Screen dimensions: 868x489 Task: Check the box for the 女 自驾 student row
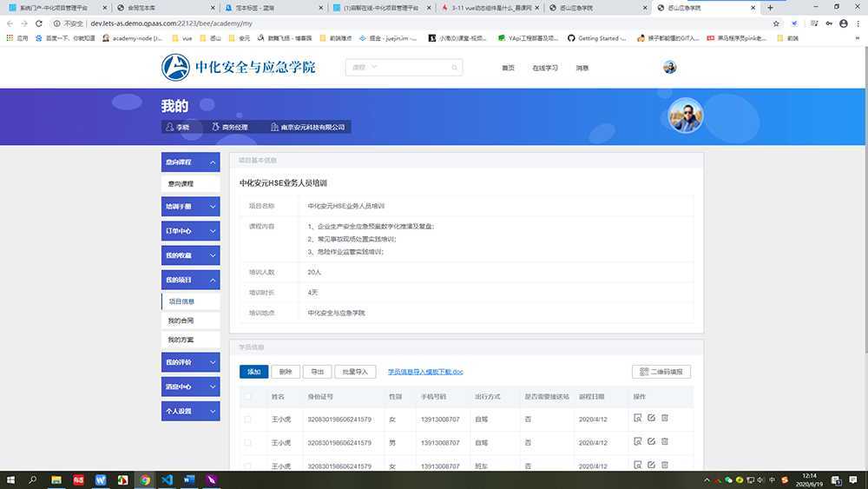pos(247,420)
